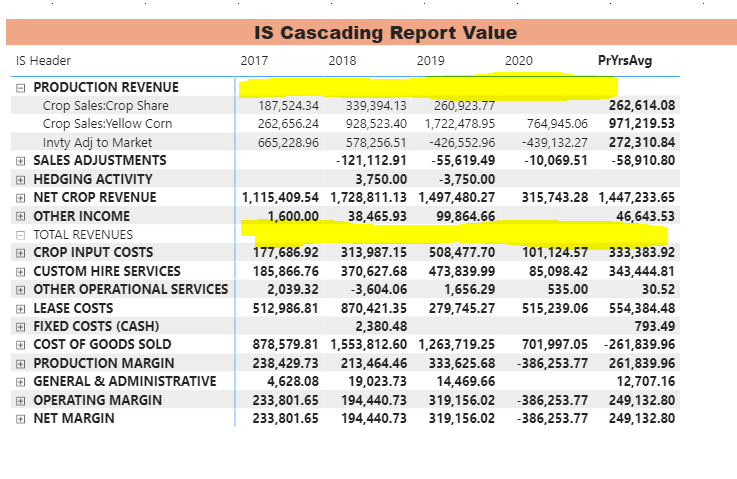Expand the NET MARGIN row
Screen dimensions: 737x479
(20, 419)
